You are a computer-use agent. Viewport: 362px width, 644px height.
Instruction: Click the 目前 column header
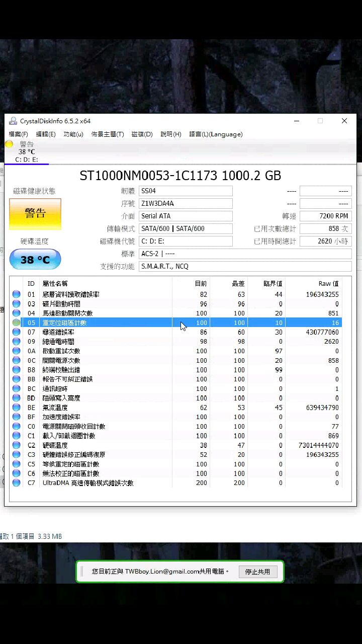point(201,284)
